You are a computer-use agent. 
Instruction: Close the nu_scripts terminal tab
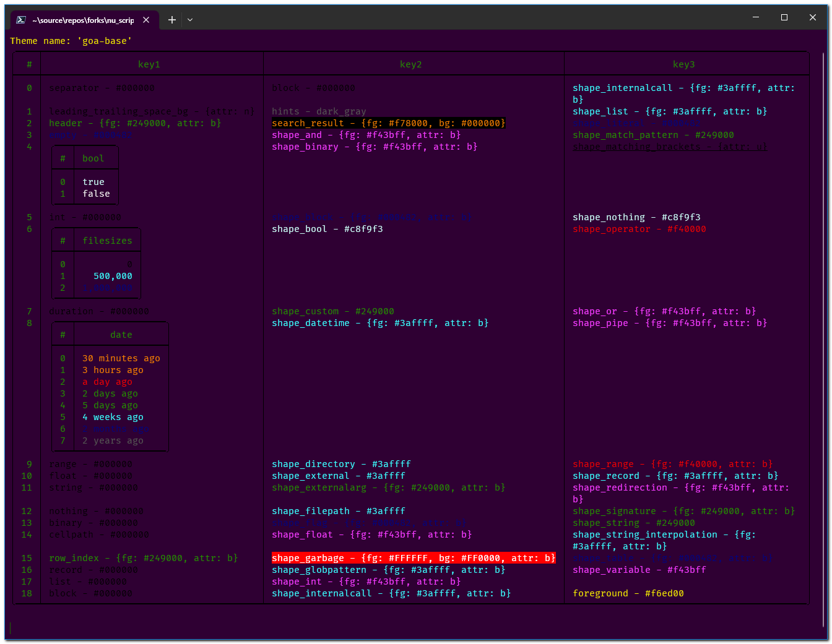[x=146, y=20]
